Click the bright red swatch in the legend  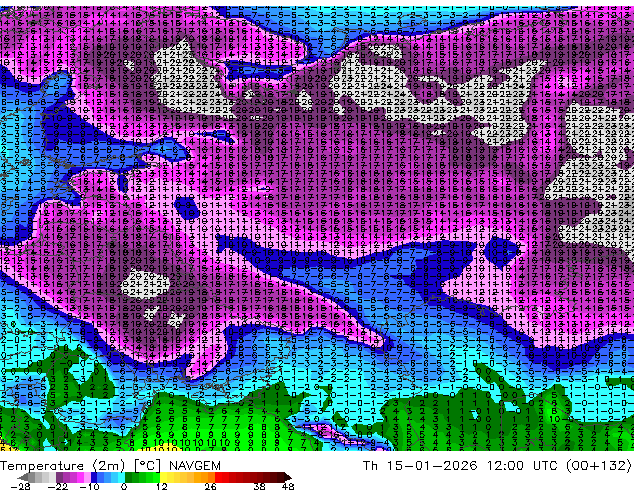(x=218, y=477)
